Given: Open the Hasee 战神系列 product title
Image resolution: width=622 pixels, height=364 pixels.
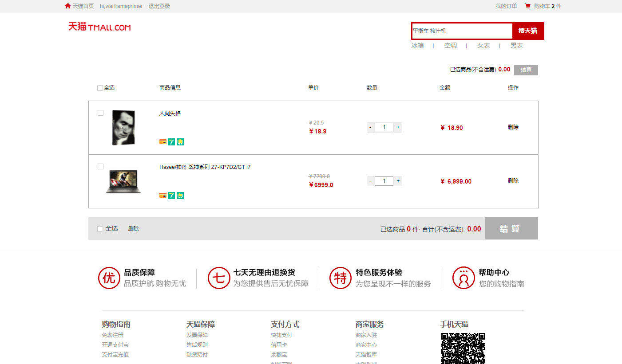Looking at the screenshot, I should coord(205,167).
